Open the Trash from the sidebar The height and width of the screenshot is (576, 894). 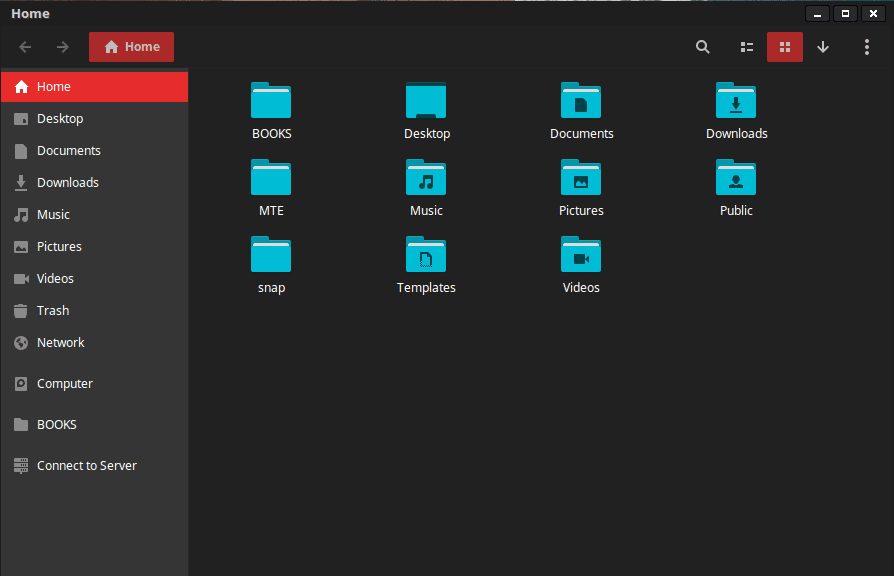[52, 310]
